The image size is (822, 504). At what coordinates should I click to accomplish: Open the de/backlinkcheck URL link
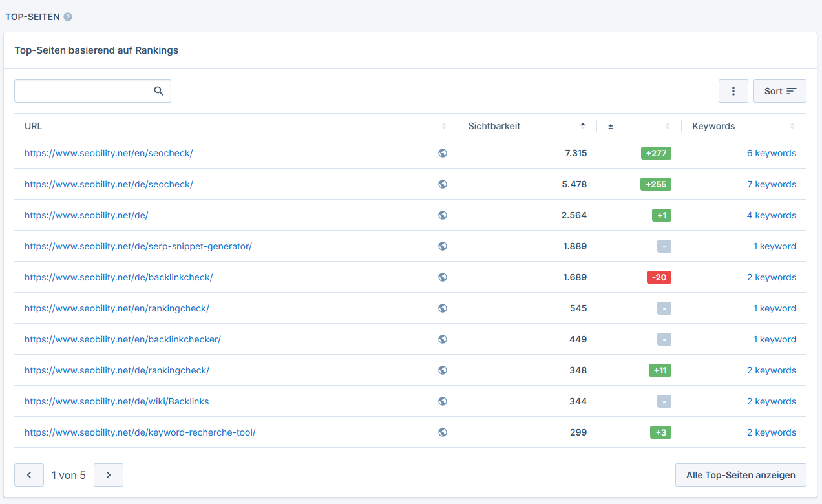point(119,277)
